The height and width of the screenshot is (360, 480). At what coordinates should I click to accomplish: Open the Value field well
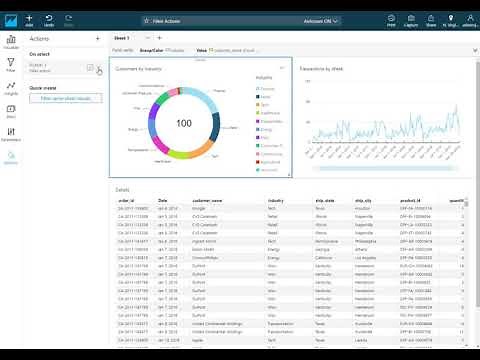click(x=226, y=50)
